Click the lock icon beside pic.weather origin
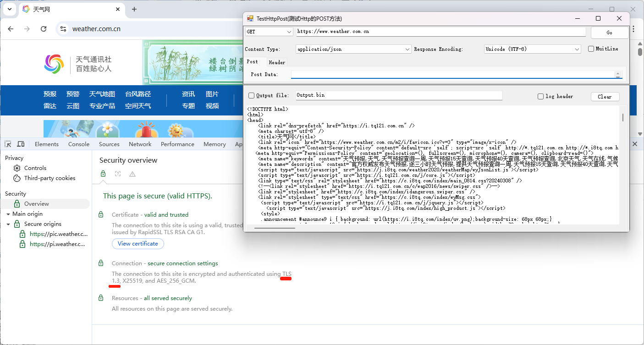The height and width of the screenshot is (345, 644). coord(22,234)
